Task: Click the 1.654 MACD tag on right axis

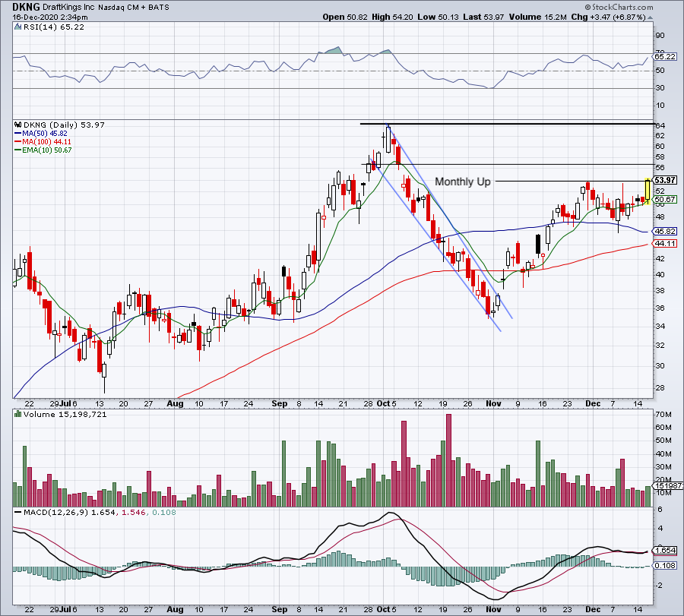Action: pyautogui.click(x=665, y=550)
